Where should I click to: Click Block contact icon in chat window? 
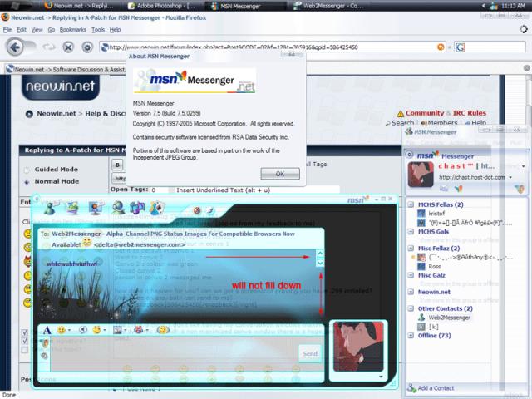coord(197,210)
